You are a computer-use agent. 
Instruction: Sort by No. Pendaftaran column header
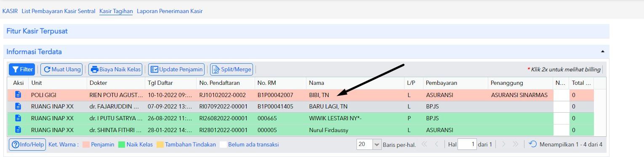(x=226, y=83)
